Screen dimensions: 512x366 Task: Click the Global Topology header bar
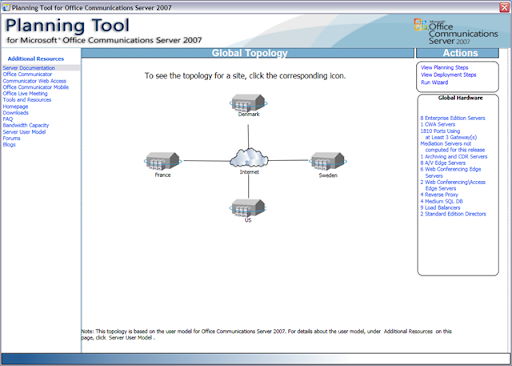(247, 53)
